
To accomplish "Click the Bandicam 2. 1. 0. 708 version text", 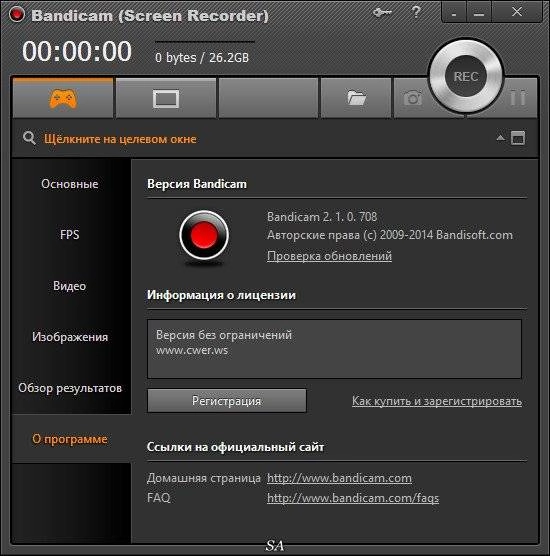I will pos(322,217).
